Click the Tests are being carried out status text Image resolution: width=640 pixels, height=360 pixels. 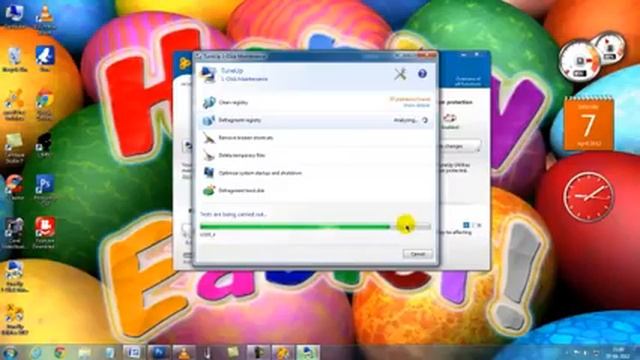pyautogui.click(x=233, y=214)
